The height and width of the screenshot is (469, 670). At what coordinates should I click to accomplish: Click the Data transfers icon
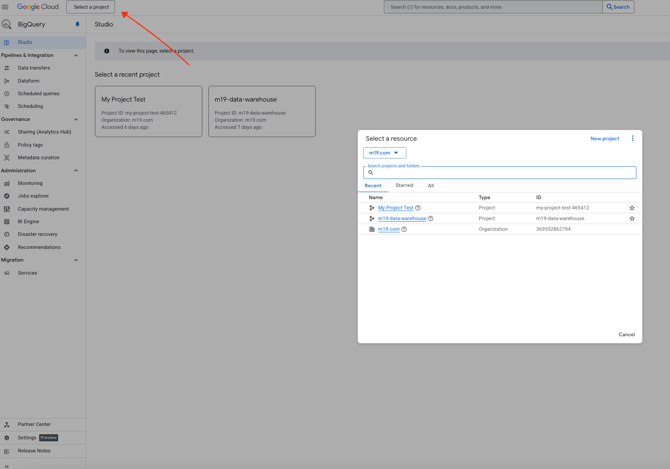click(6, 68)
